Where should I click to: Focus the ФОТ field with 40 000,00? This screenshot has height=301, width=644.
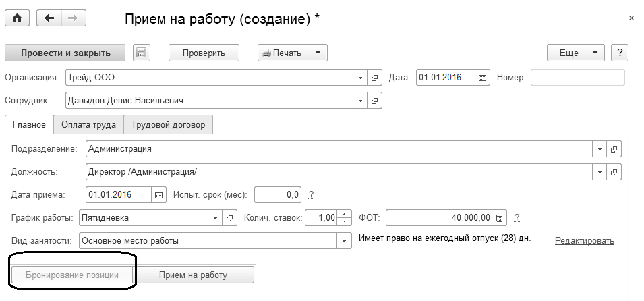(439, 219)
